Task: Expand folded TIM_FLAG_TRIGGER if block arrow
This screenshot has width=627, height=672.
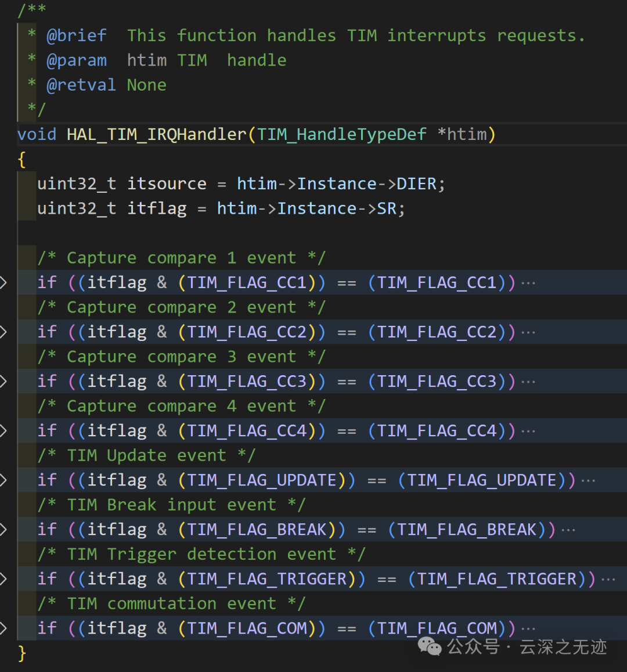Action: [x=3, y=579]
